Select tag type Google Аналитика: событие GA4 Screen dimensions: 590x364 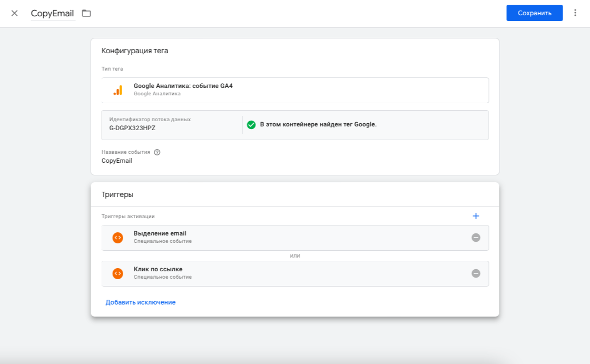[x=295, y=90]
